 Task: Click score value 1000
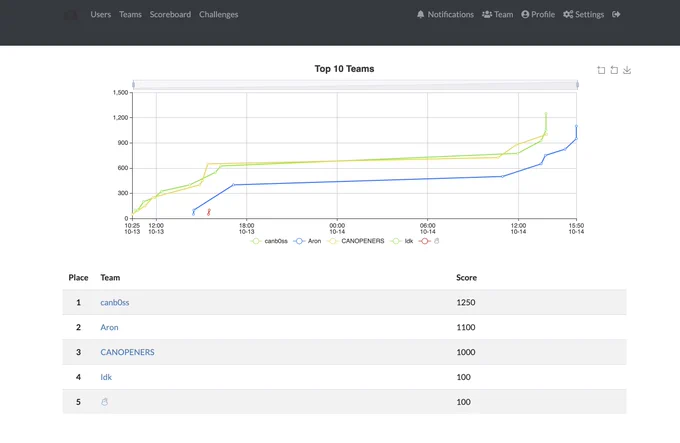[466, 352]
